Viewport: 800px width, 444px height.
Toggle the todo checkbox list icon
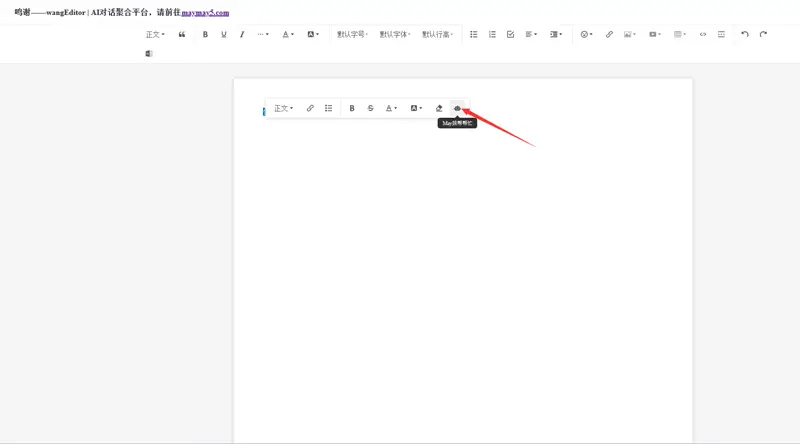510,34
